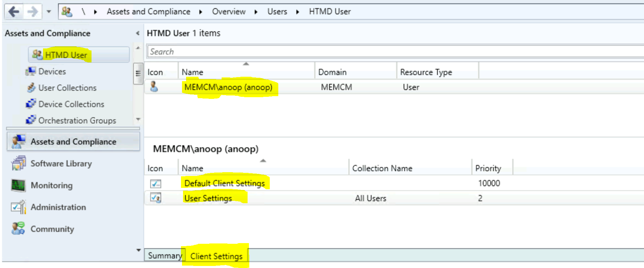Image resolution: width=644 pixels, height=268 pixels.
Task: Open the navigation history dropdown arrow
Action: 49,12
